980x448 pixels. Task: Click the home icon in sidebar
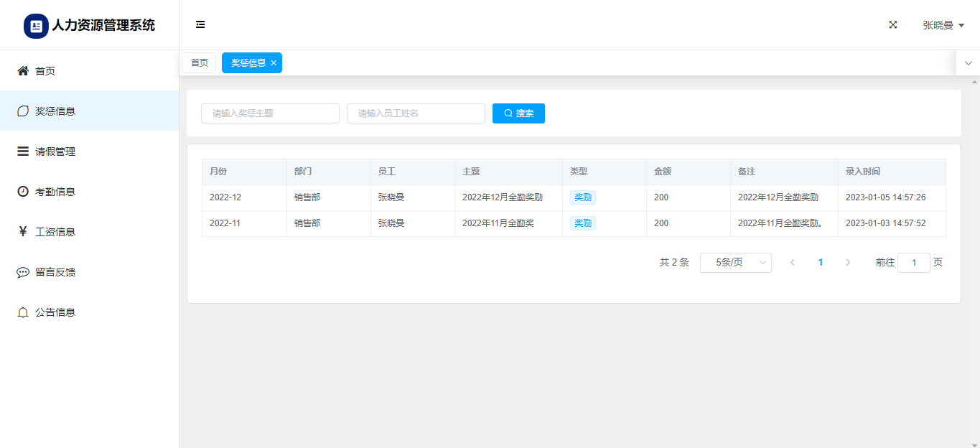pyautogui.click(x=23, y=71)
